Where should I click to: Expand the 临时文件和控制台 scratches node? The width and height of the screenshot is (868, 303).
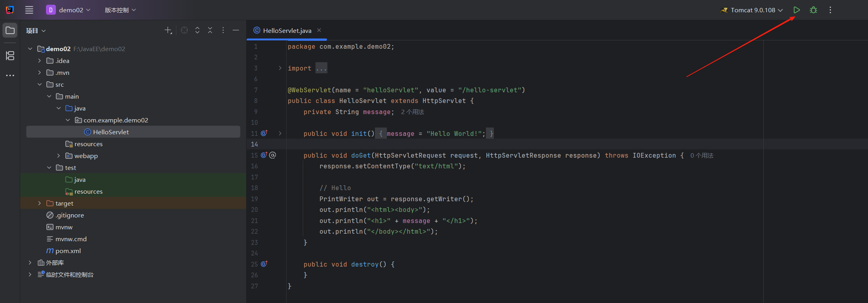point(30,274)
